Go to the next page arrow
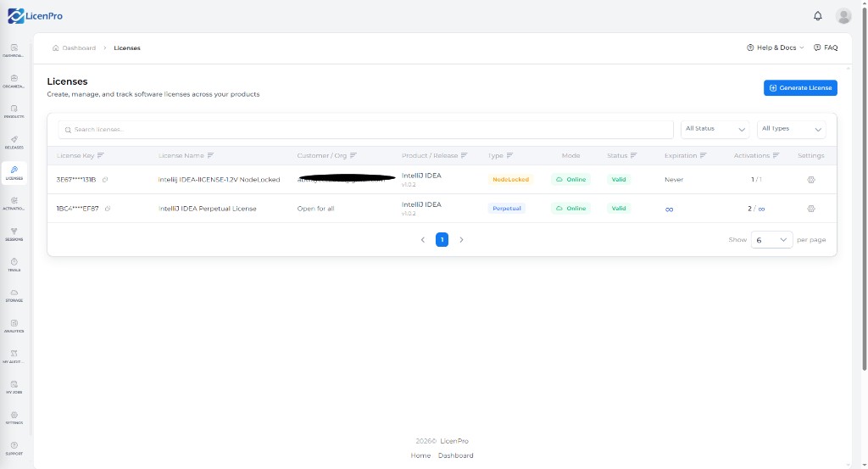 (461, 240)
